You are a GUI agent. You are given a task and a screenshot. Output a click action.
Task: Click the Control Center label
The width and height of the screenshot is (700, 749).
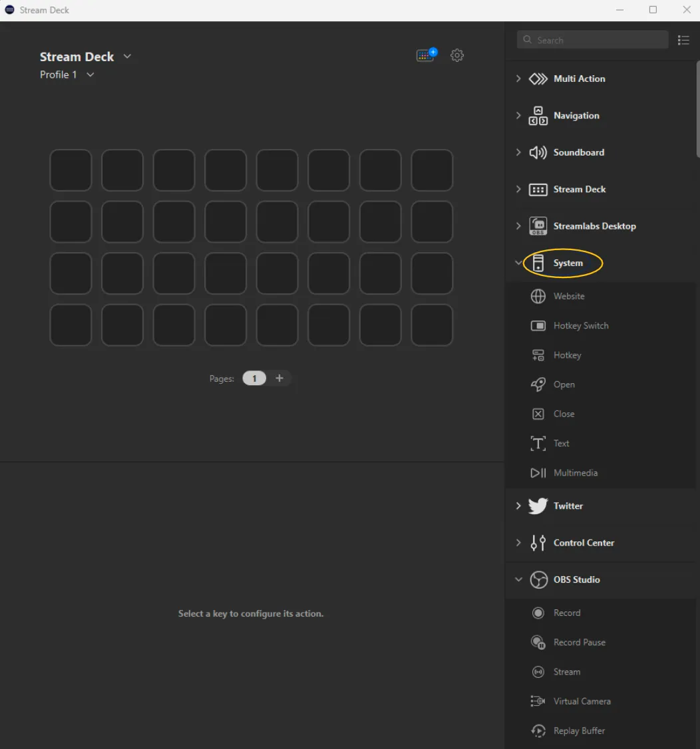click(x=584, y=543)
